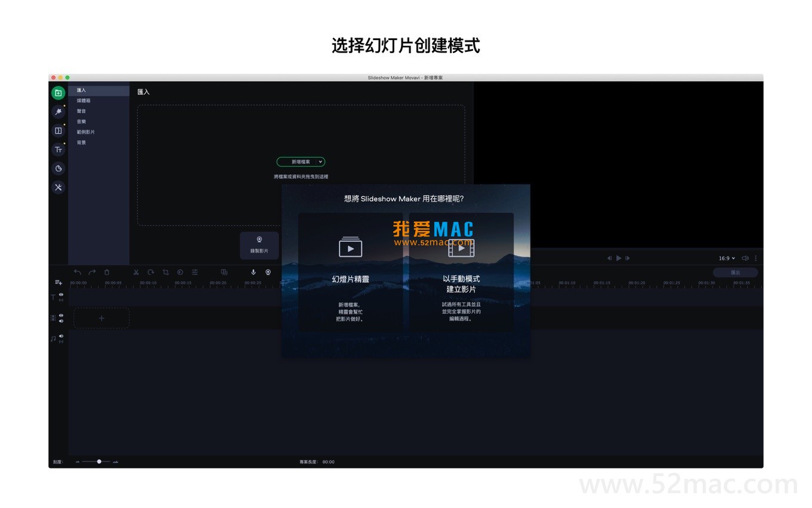Toggle title track link icon
The width and height of the screenshot is (812, 508).
(x=61, y=300)
